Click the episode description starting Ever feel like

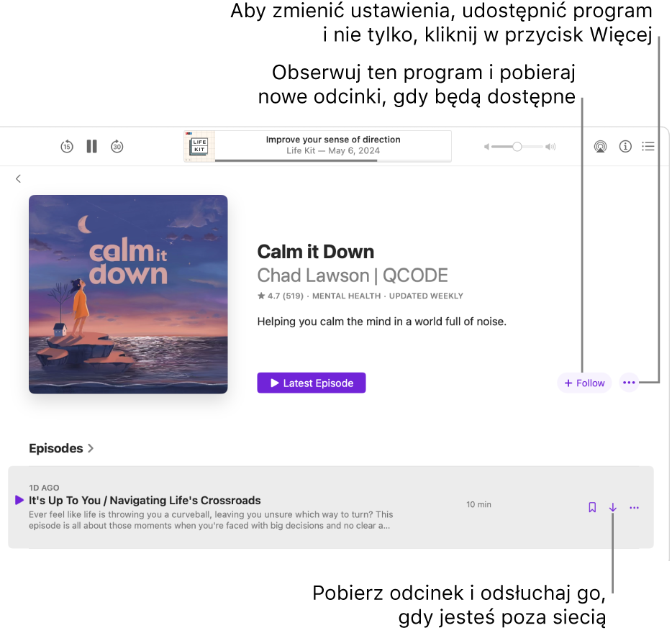[211, 520]
